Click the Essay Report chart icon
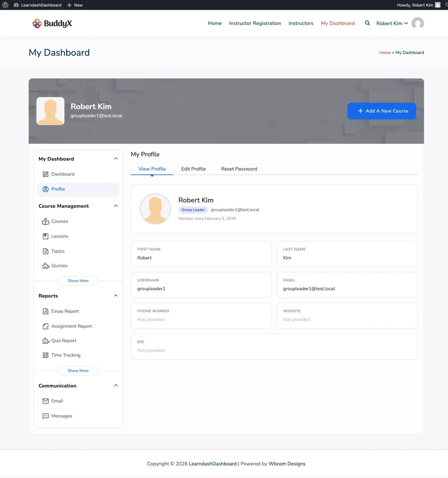This screenshot has width=448, height=478. tap(45, 311)
